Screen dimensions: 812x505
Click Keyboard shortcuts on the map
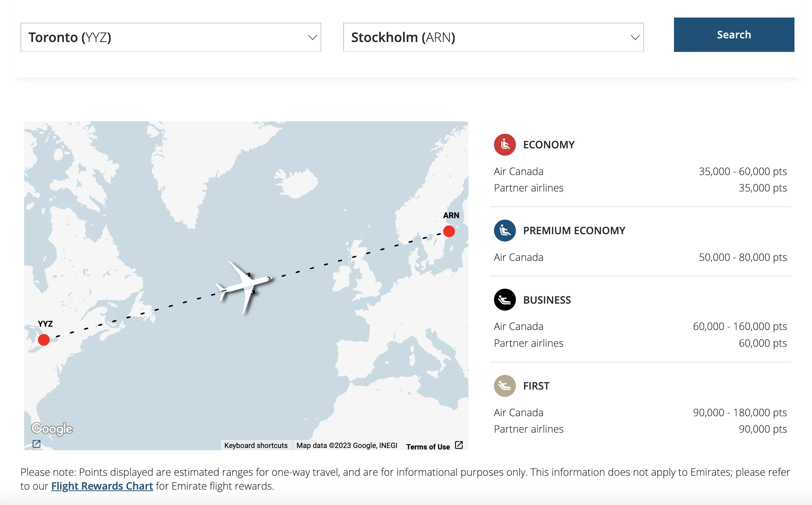pos(256,445)
